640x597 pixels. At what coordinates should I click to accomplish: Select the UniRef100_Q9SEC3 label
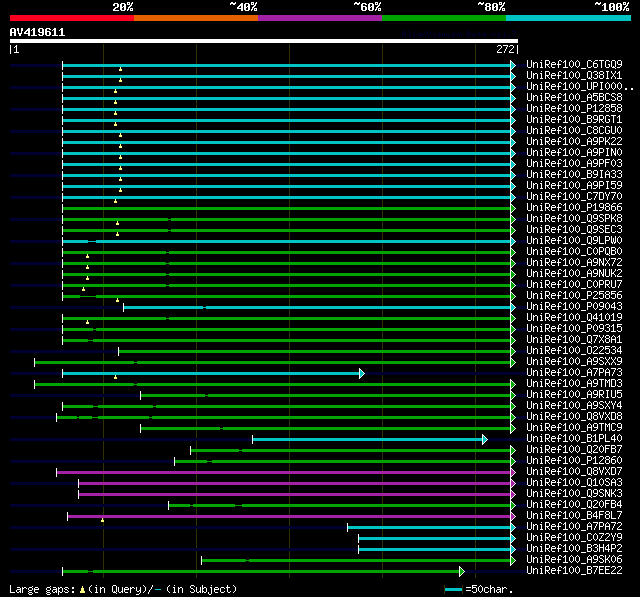574,230
